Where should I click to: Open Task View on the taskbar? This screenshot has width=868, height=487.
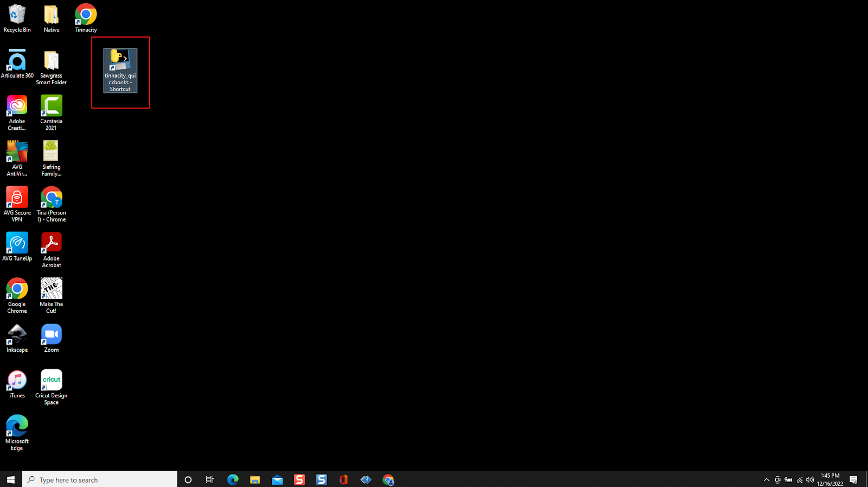(210, 479)
